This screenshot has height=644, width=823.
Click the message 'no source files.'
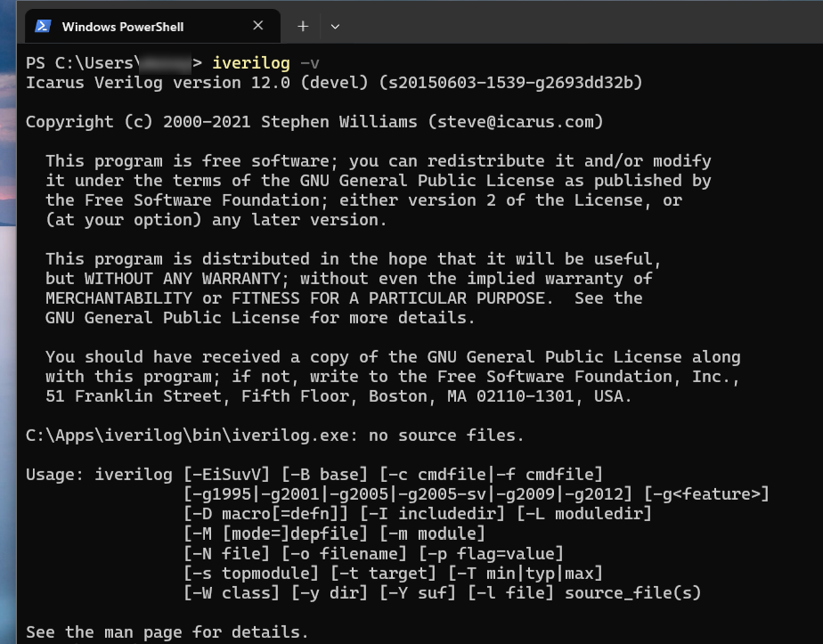(x=446, y=436)
